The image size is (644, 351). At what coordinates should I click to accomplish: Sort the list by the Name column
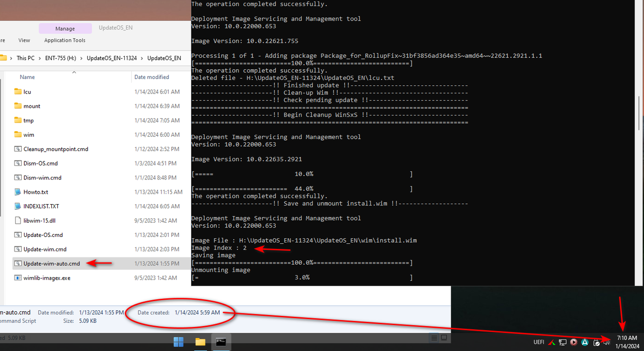coord(27,77)
